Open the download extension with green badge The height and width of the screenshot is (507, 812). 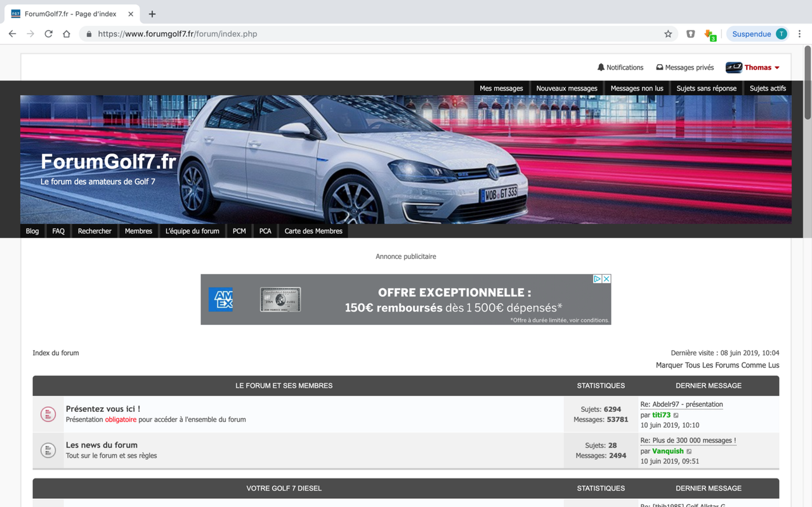click(710, 35)
